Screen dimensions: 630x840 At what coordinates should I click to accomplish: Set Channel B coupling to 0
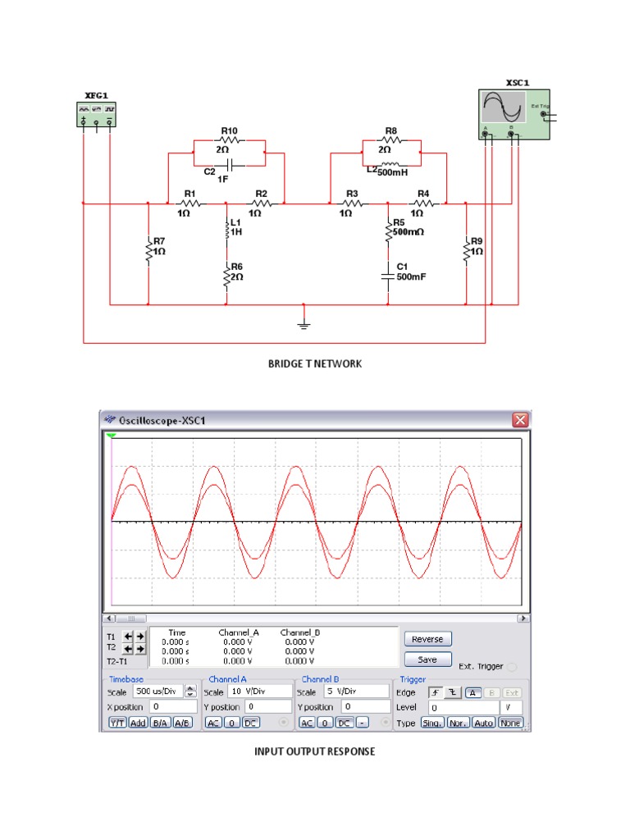325,723
